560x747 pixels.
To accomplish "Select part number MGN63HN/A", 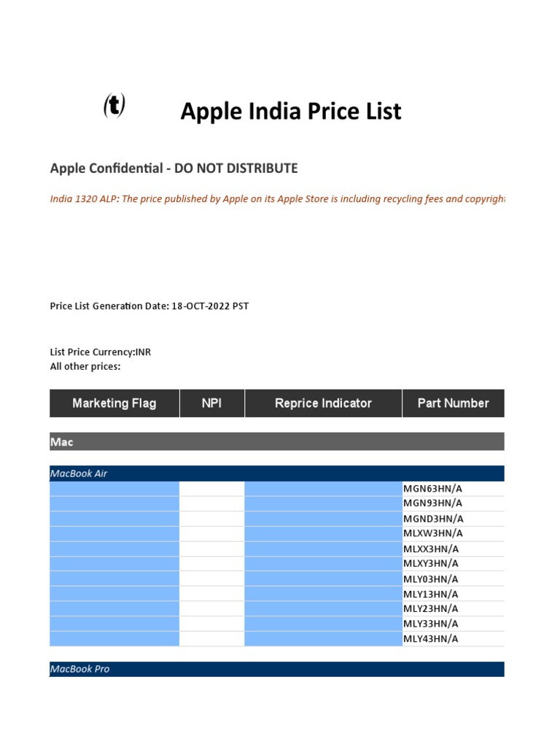I will [x=433, y=488].
